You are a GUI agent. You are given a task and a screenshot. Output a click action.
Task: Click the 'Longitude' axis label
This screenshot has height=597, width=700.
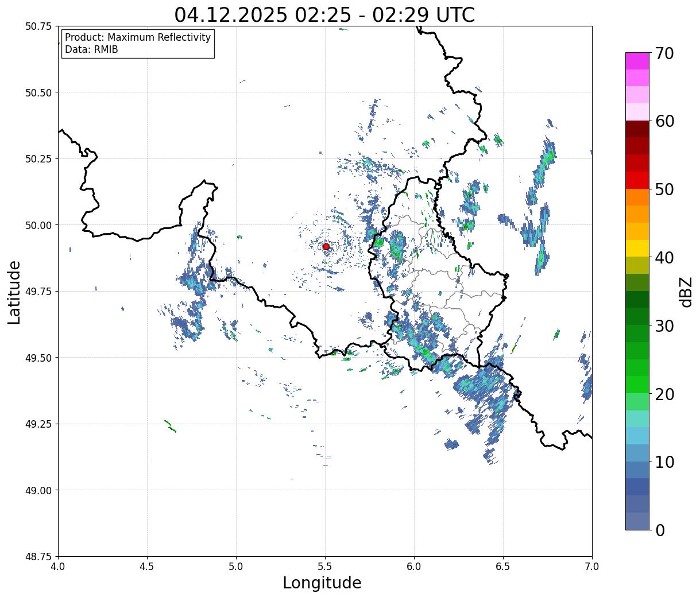click(x=322, y=583)
